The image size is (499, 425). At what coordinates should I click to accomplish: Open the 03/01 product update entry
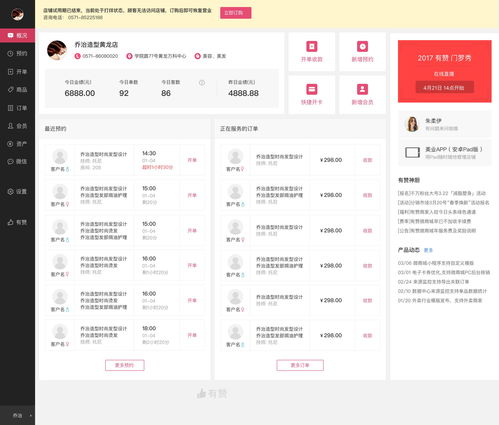coord(444,272)
